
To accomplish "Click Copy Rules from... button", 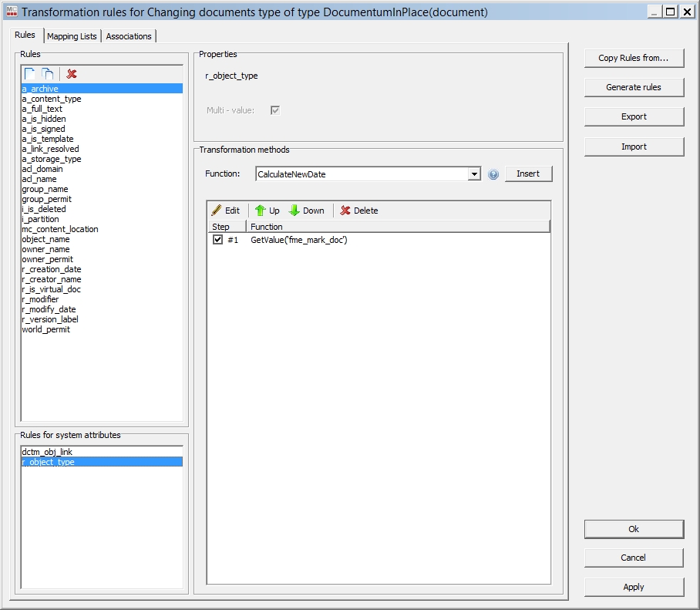I will click(634, 58).
